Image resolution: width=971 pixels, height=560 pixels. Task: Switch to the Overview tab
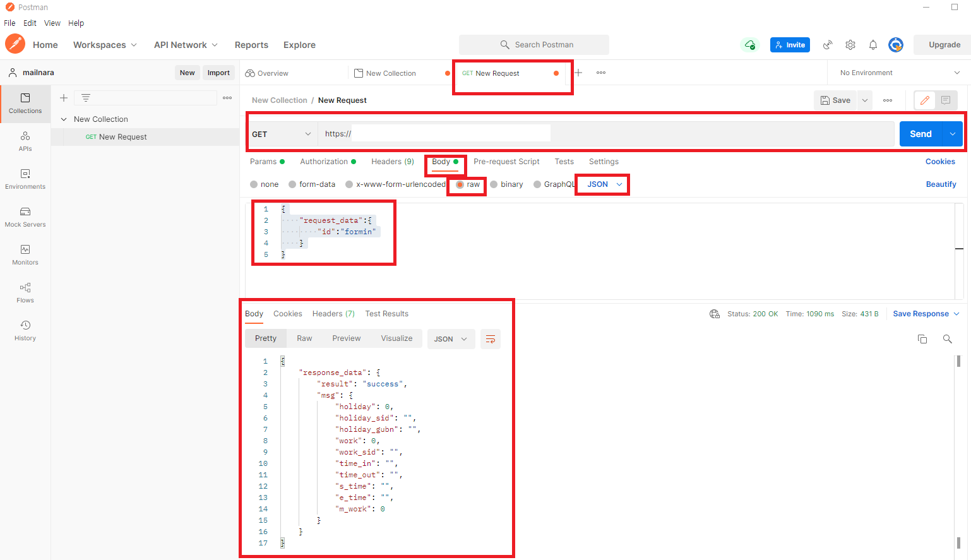(267, 73)
